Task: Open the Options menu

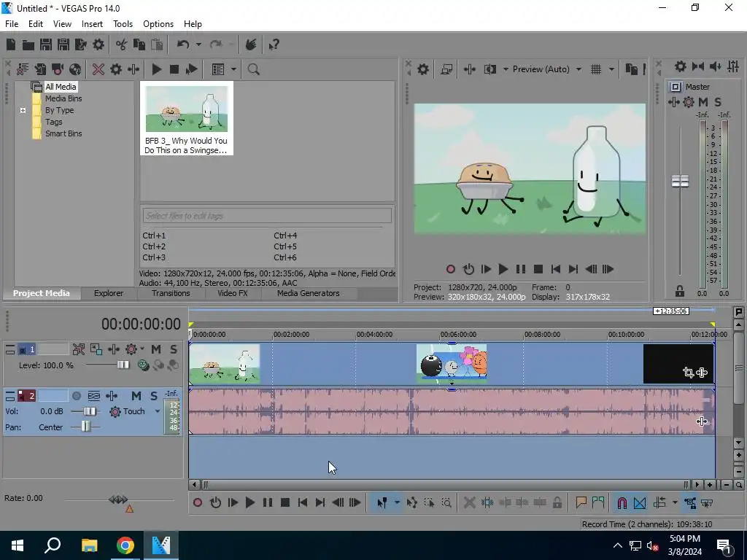Action: 158,24
